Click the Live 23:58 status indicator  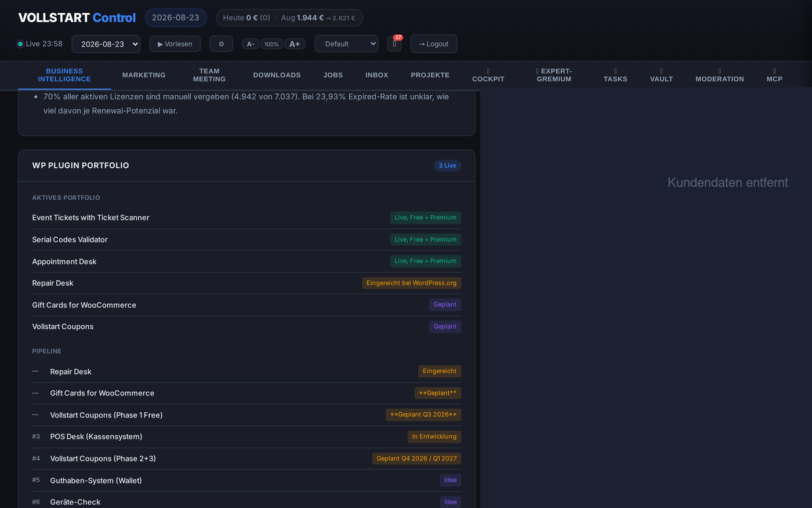[39, 44]
